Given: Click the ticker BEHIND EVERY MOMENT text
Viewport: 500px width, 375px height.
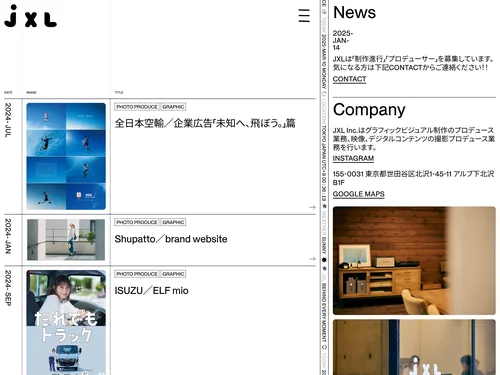Looking at the screenshot, I should (324, 312).
